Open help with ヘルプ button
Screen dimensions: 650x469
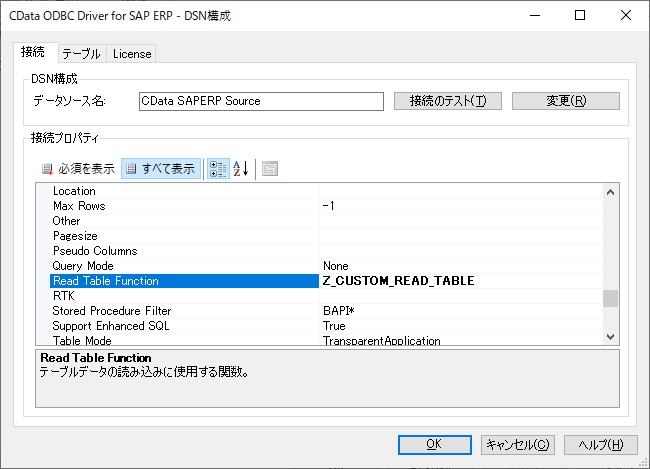tap(601, 444)
